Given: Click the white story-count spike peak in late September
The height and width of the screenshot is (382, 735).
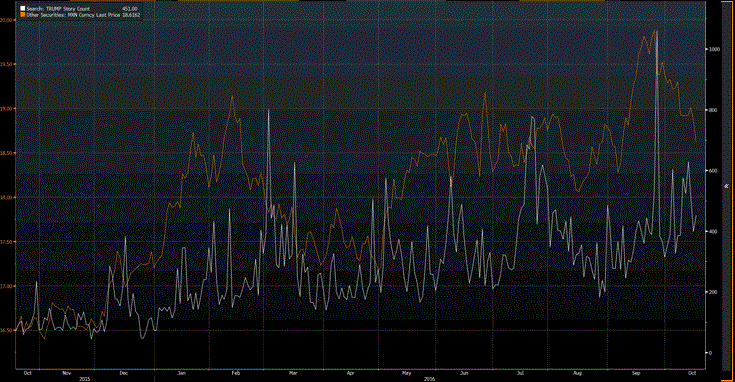Looking at the screenshot, I should pyautogui.click(x=656, y=32).
